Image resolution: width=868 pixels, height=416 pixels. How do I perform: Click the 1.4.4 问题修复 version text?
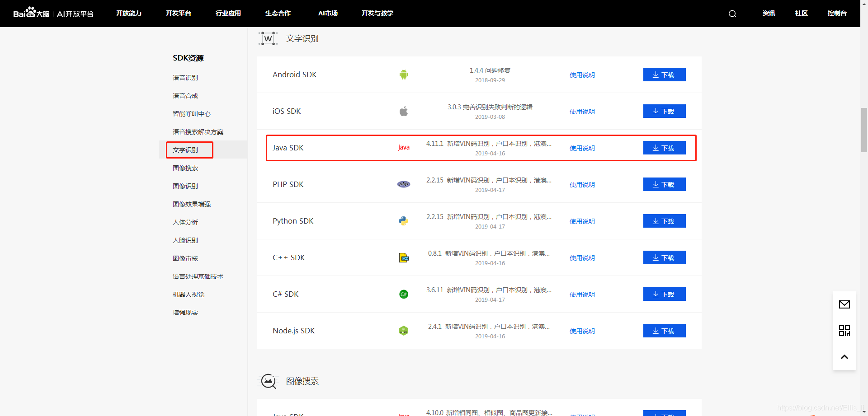tap(490, 70)
